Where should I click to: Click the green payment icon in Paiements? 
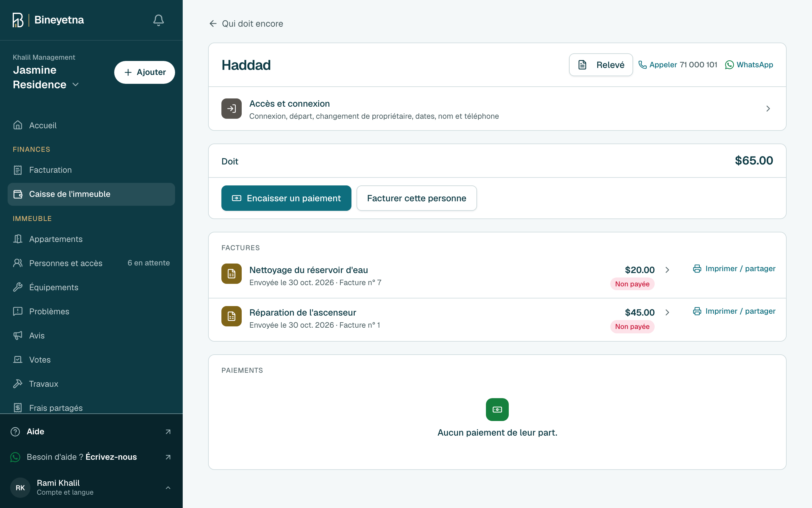coord(497,409)
